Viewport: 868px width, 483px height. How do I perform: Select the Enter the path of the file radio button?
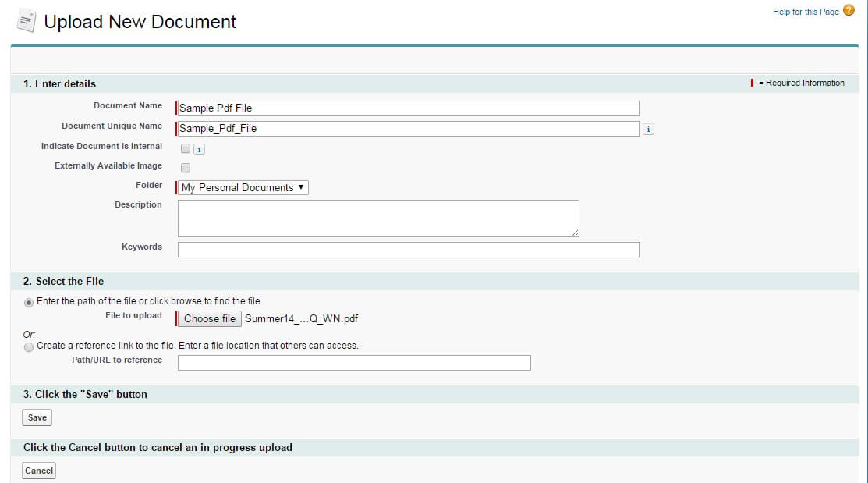click(x=28, y=302)
